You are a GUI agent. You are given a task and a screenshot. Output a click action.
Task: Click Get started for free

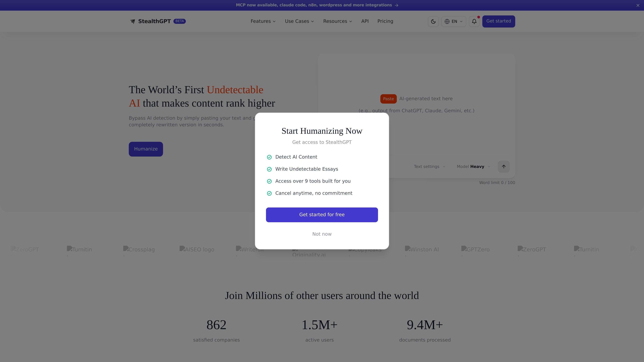322,215
